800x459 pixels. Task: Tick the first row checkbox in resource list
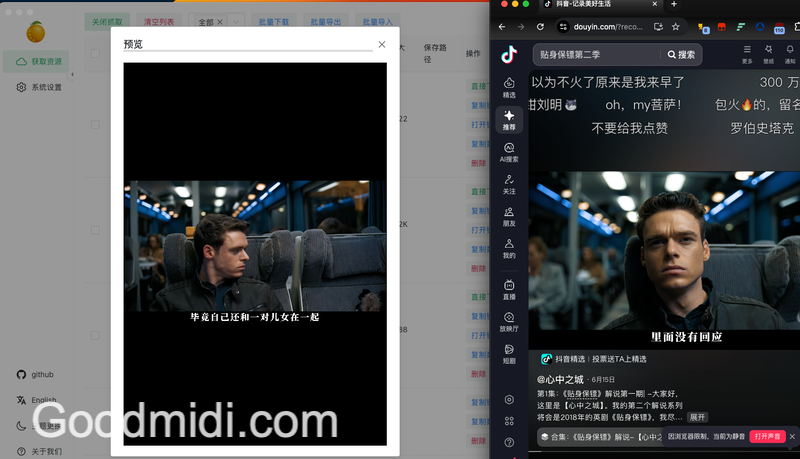(95, 124)
